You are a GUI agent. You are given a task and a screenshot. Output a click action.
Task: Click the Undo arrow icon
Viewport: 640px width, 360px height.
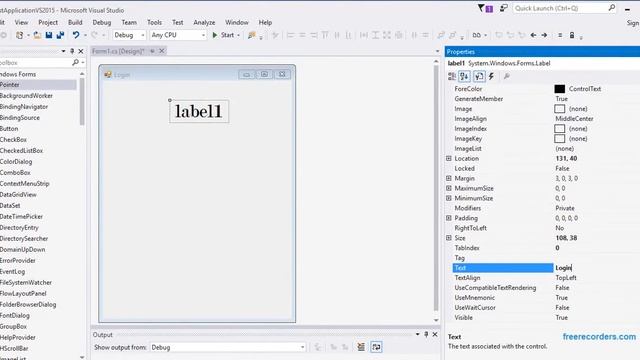click(76, 36)
